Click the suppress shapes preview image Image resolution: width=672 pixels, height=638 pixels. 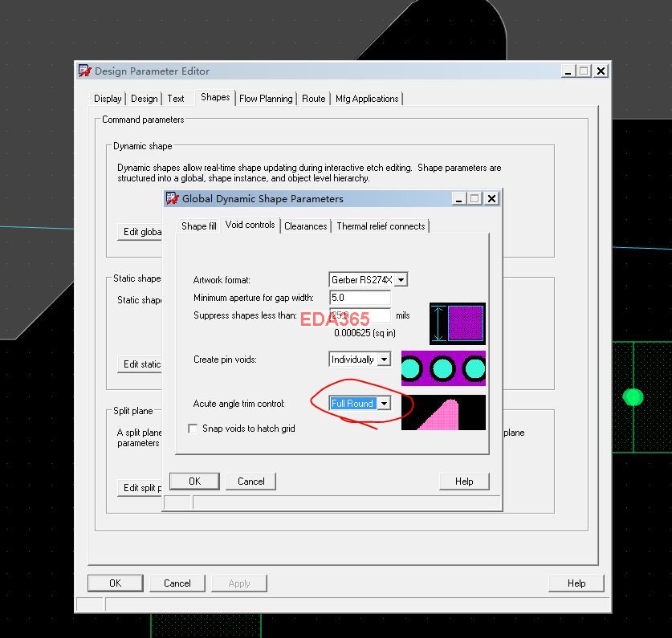(x=458, y=323)
